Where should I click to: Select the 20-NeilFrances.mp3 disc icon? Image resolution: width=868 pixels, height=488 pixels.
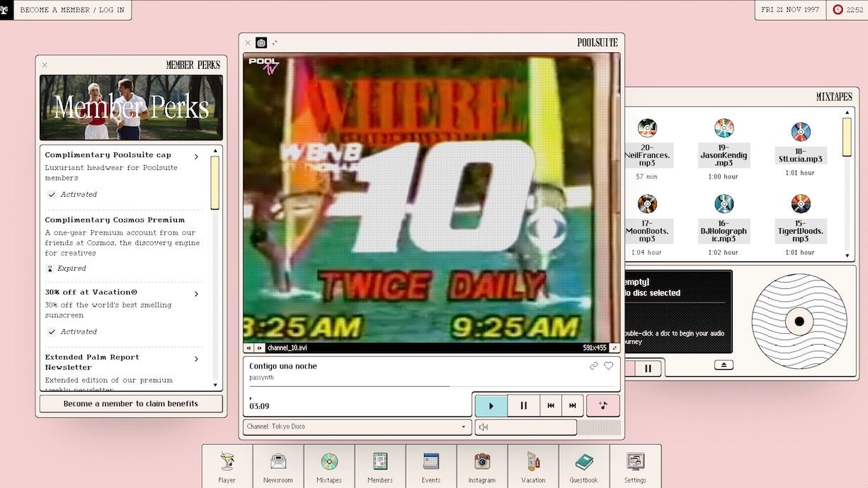pyautogui.click(x=646, y=128)
